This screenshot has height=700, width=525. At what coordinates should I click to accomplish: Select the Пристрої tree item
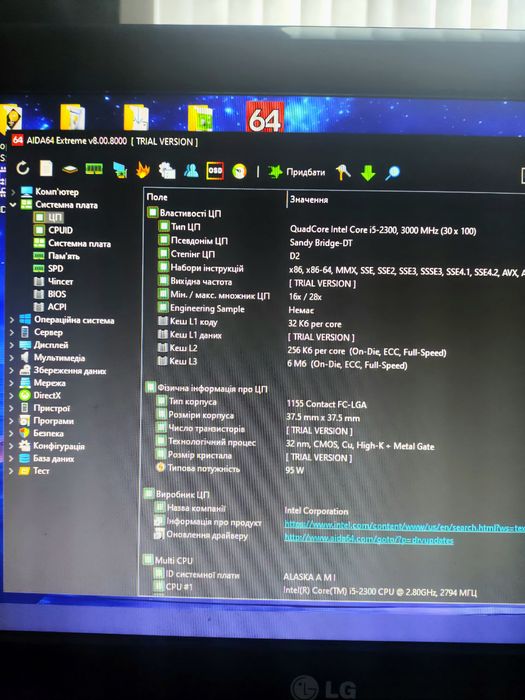45,408
